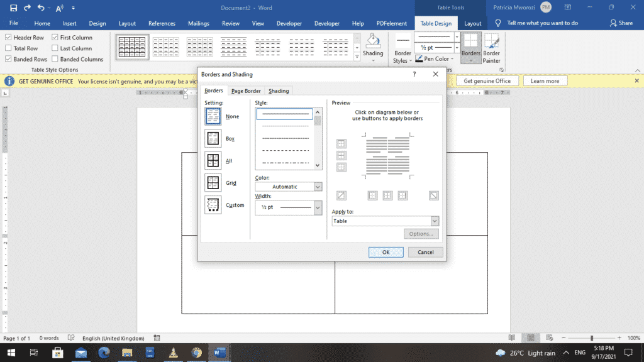644x362 pixels.
Task: Select the Box border setting icon
Action: [x=213, y=138]
